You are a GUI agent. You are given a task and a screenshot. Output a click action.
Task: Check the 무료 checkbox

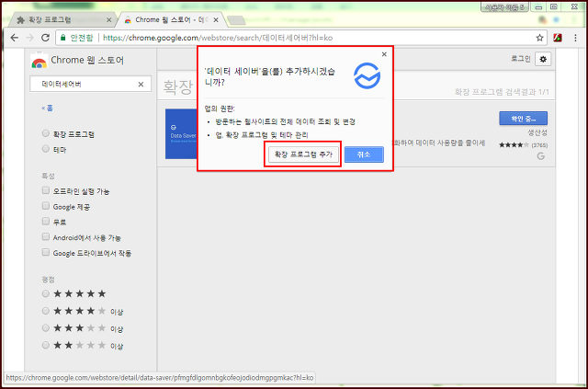click(46, 221)
